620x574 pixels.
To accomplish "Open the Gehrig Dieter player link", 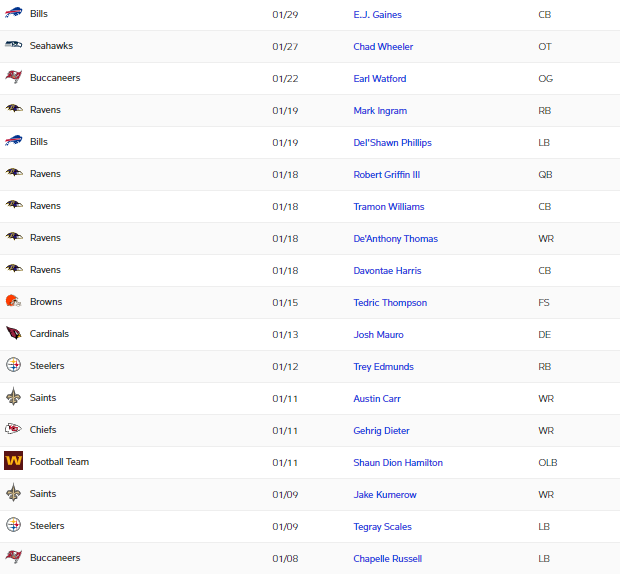I will [x=382, y=430].
